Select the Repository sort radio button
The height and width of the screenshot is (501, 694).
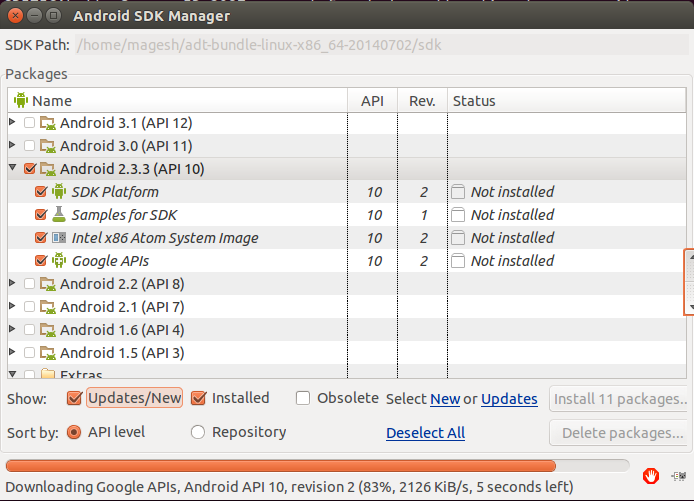[197, 432]
